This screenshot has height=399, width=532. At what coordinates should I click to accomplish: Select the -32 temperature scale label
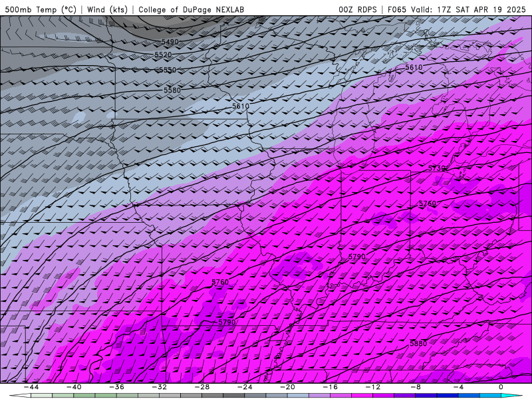159,387
